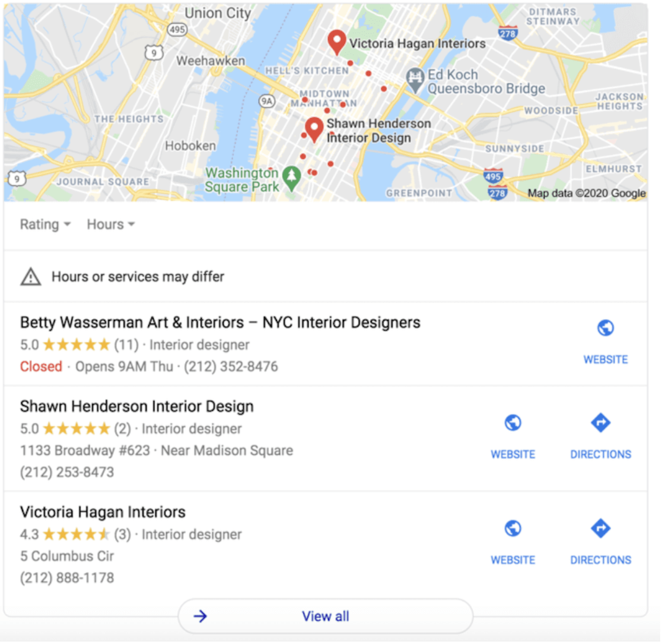Open Victoria Hagan Interiors website globe icon

(513, 528)
